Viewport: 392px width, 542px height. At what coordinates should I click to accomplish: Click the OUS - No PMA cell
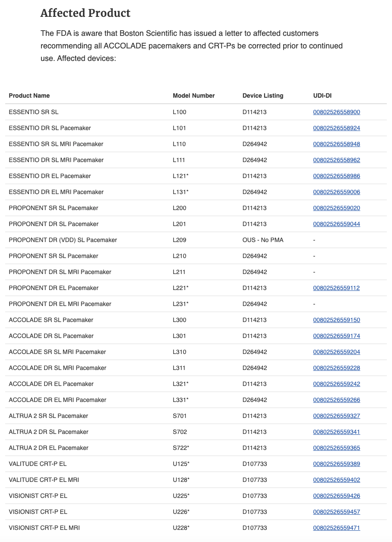click(263, 240)
